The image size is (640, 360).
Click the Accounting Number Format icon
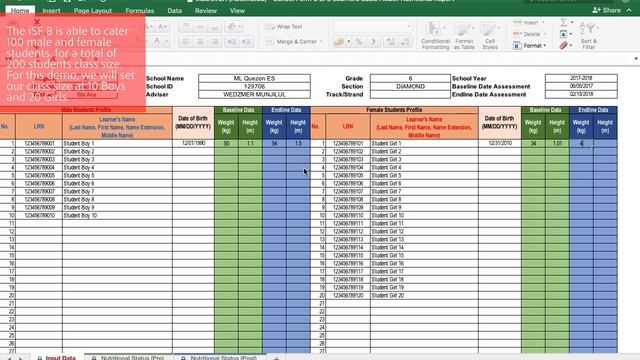pyautogui.click(x=339, y=42)
